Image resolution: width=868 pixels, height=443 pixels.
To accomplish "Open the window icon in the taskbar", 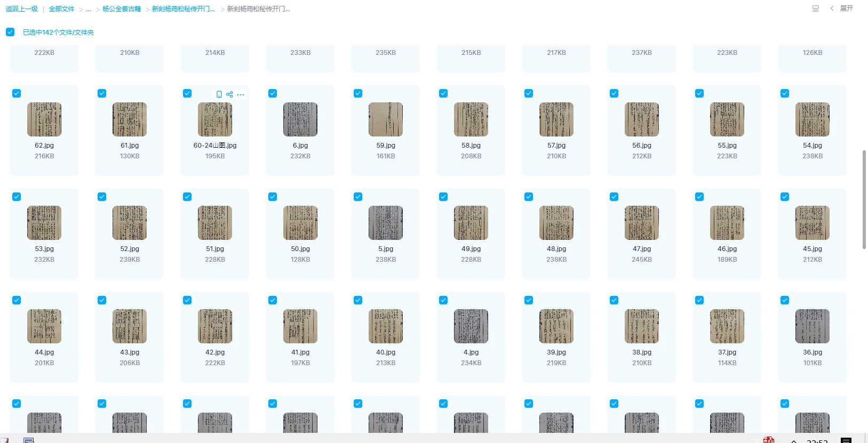I will 29,440.
